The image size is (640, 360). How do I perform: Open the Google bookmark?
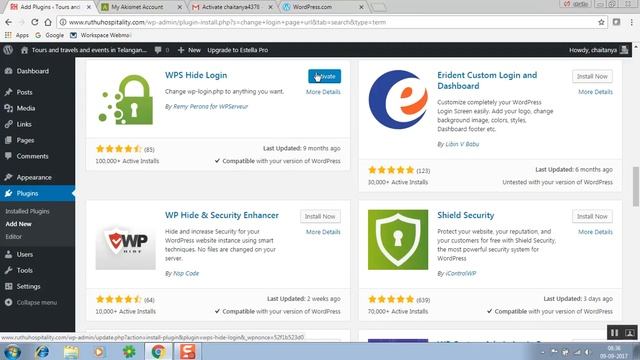click(x=49, y=35)
